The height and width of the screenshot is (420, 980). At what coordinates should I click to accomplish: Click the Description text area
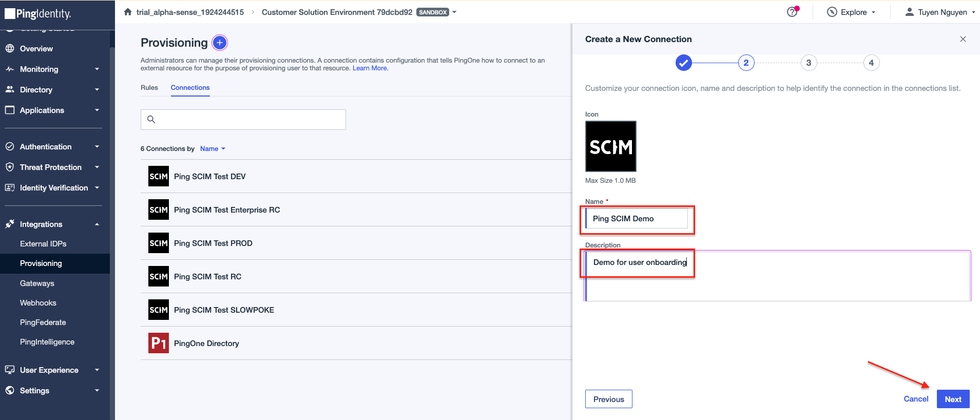click(778, 276)
